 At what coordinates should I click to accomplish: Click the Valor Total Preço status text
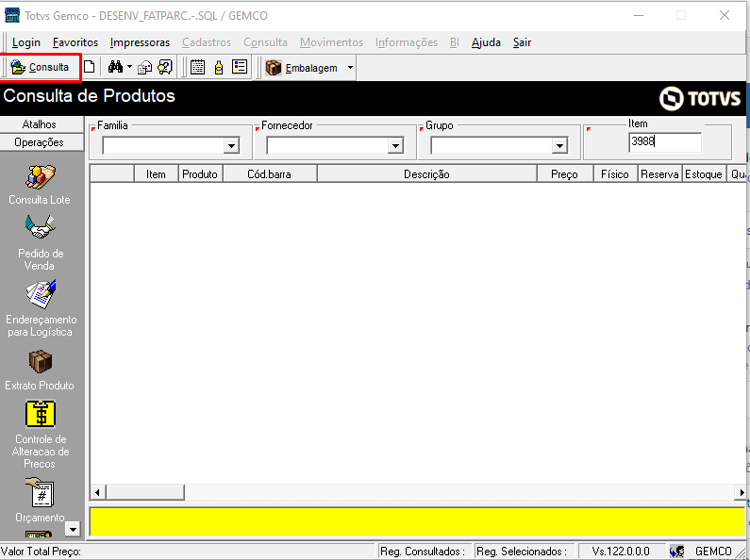[x=42, y=552]
